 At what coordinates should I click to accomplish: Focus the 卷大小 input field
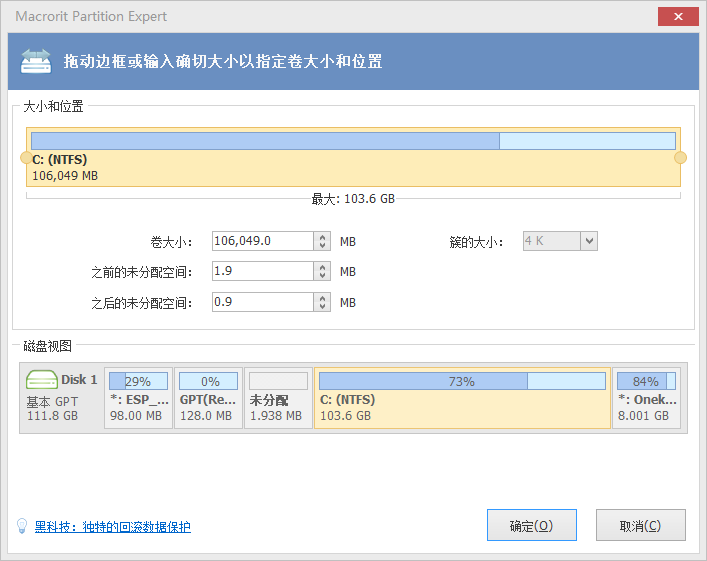pyautogui.click(x=263, y=241)
